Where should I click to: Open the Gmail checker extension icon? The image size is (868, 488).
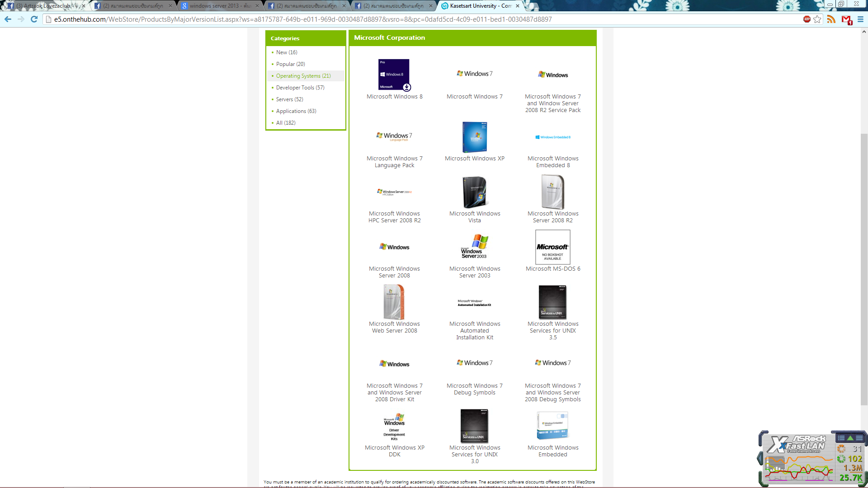point(846,19)
